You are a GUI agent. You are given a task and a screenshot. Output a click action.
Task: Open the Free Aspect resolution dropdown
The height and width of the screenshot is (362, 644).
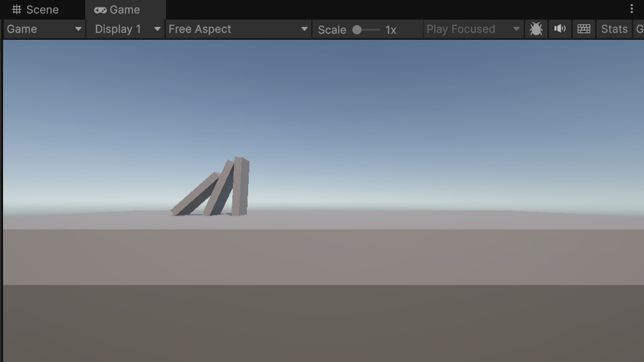(x=238, y=29)
